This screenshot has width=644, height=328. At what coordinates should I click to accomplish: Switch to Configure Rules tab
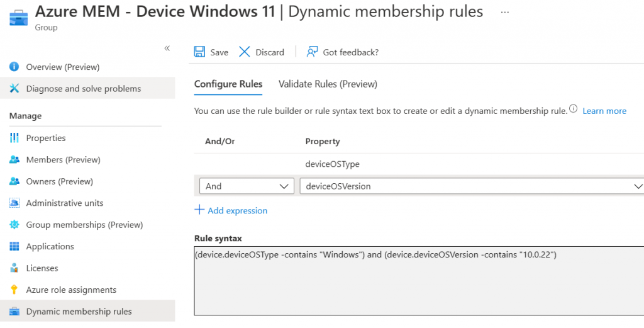tap(228, 84)
